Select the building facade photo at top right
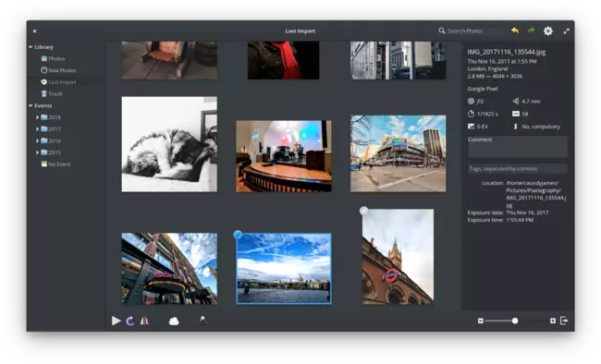This screenshot has width=601, height=364. pos(398,60)
